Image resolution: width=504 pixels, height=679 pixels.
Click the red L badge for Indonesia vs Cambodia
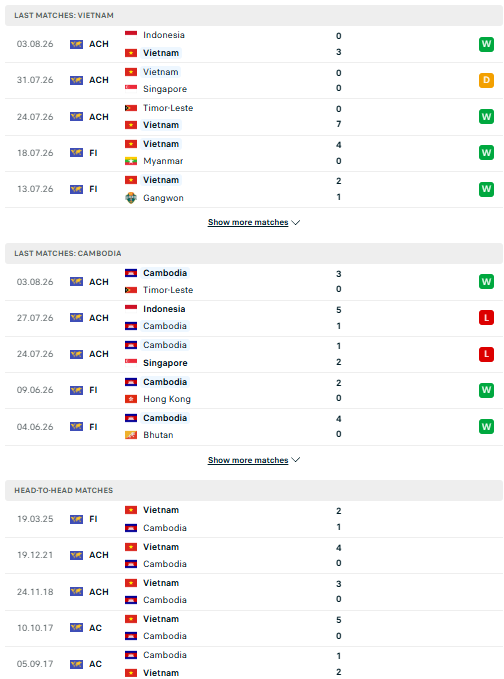(x=486, y=318)
